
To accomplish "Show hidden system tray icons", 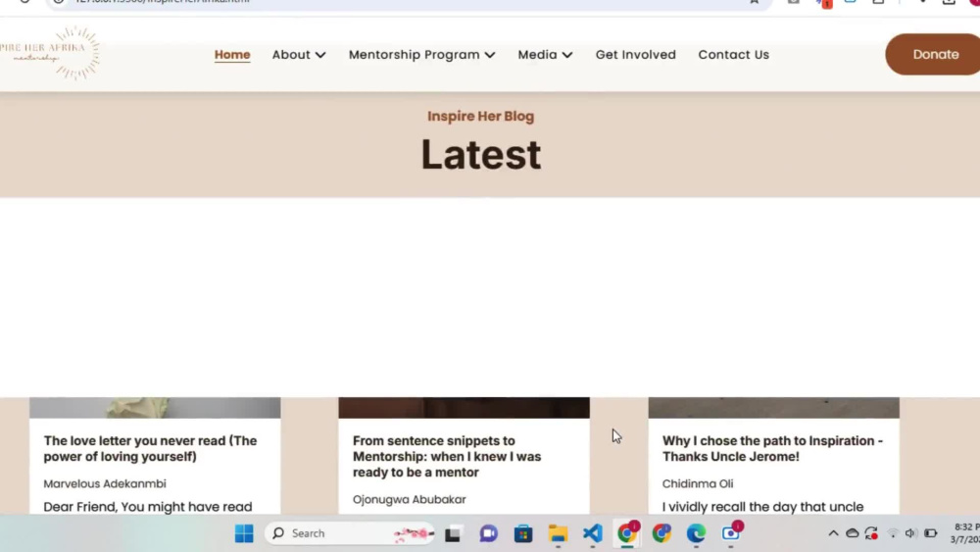I will 833,533.
